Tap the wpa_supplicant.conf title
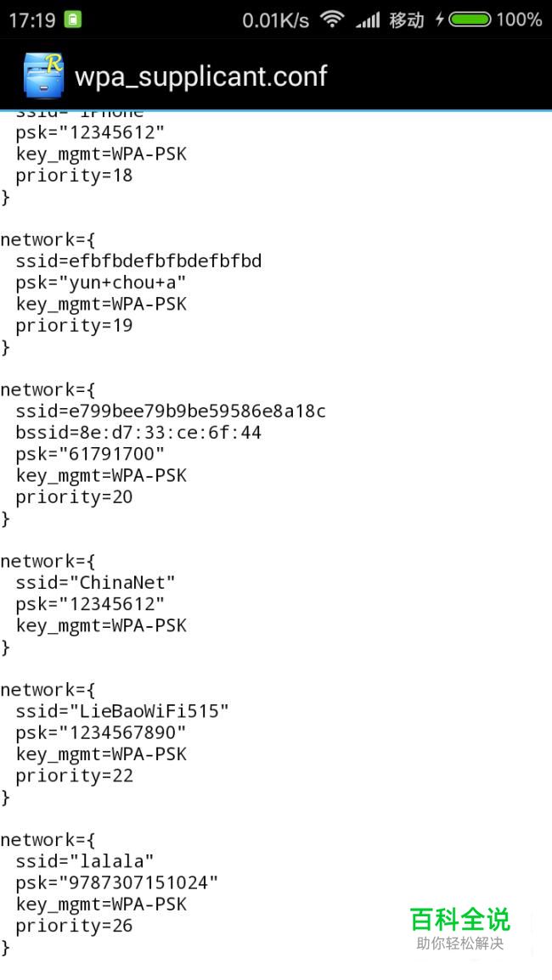This screenshot has width=552, height=980. click(x=201, y=76)
